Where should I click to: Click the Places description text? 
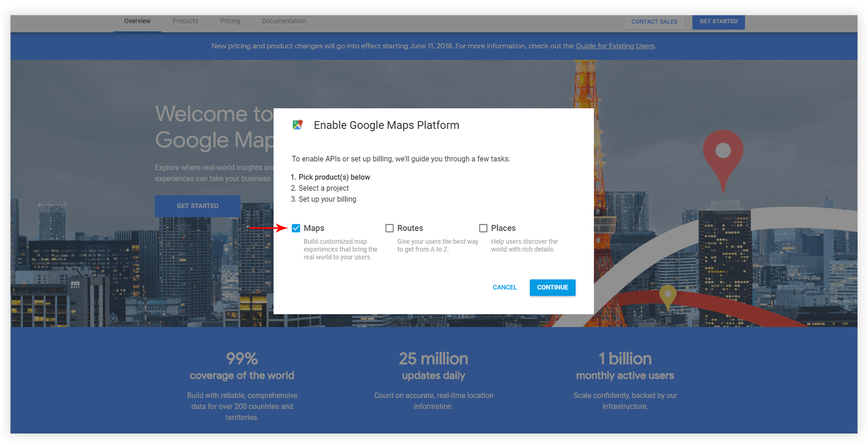[x=524, y=245]
